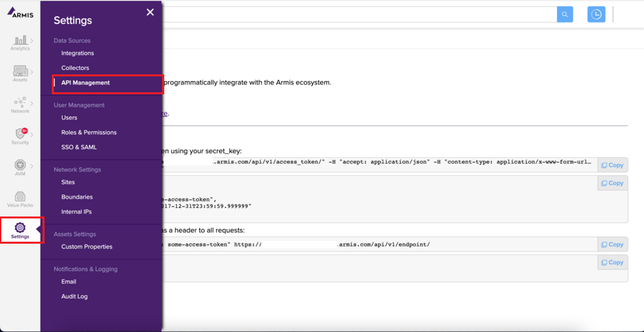644x332 pixels.
Task: Copy the access_token curl command
Action: coord(612,165)
